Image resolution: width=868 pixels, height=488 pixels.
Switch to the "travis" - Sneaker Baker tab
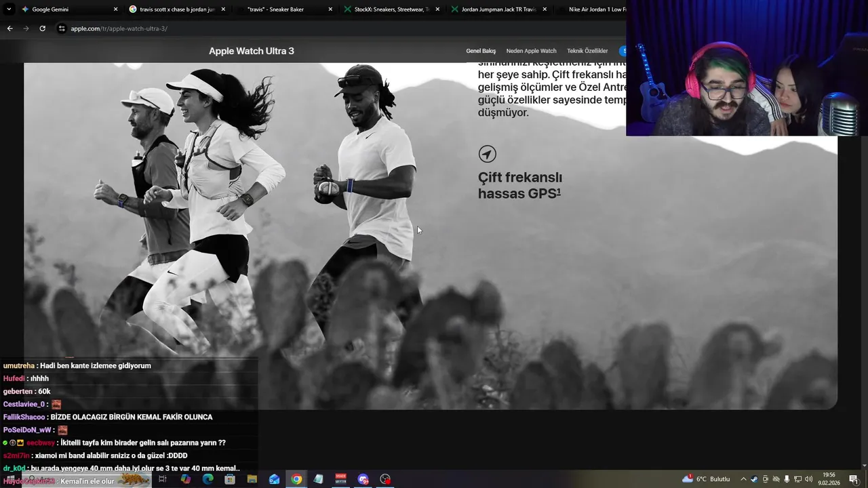(283, 9)
